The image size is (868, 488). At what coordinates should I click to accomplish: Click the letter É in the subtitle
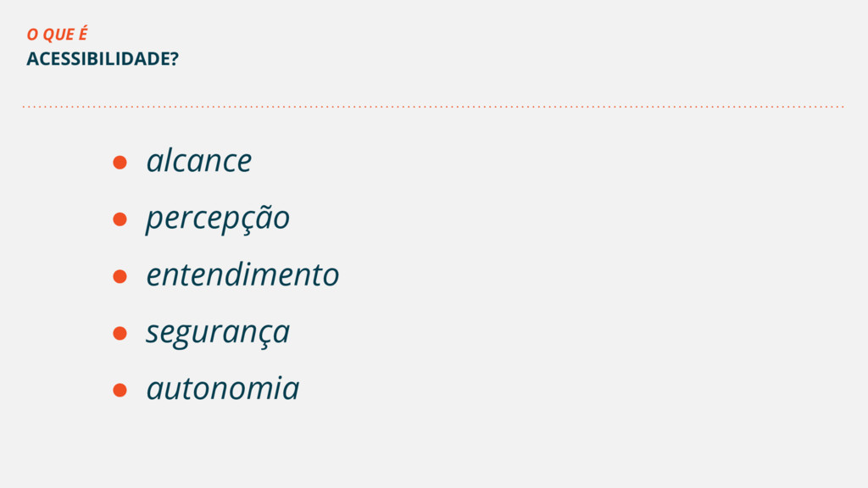tap(83, 34)
